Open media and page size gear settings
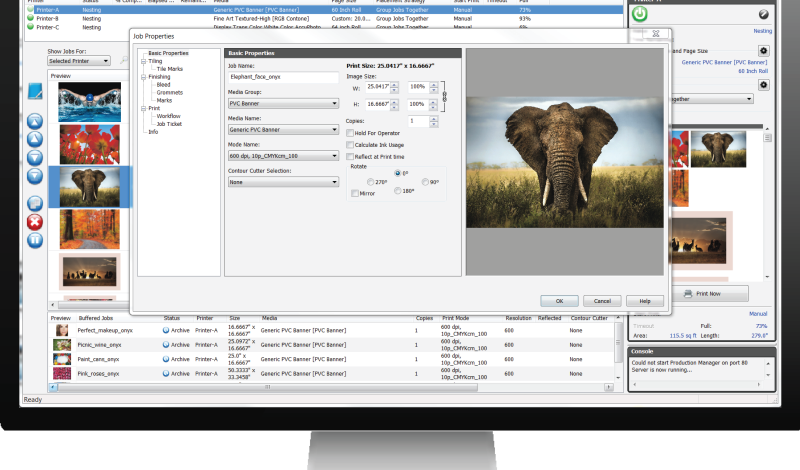This screenshot has height=470, width=800. coord(763,51)
